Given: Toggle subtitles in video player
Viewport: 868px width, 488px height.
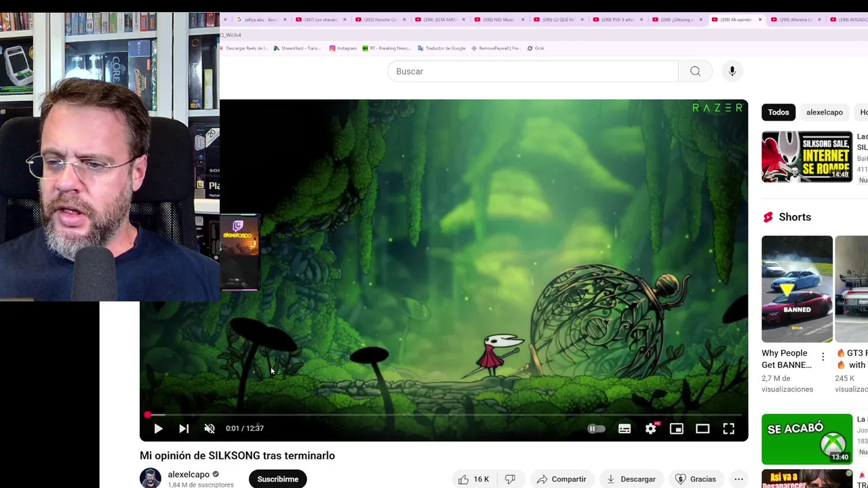Looking at the screenshot, I should pyautogui.click(x=625, y=428).
